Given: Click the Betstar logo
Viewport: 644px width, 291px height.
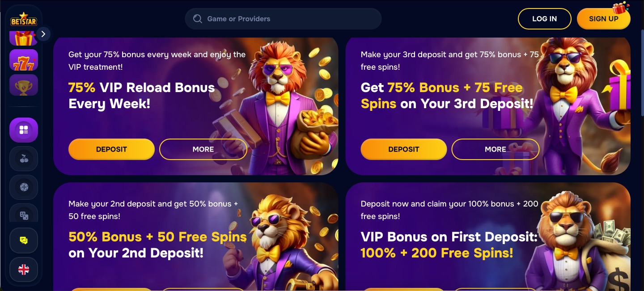Looking at the screenshot, I should tap(24, 19).
